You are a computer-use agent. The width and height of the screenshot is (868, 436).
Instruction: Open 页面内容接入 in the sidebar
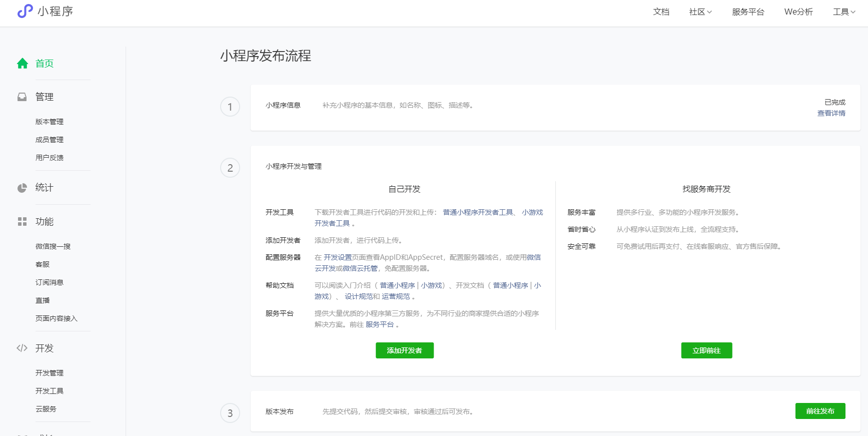pos(57,318)
